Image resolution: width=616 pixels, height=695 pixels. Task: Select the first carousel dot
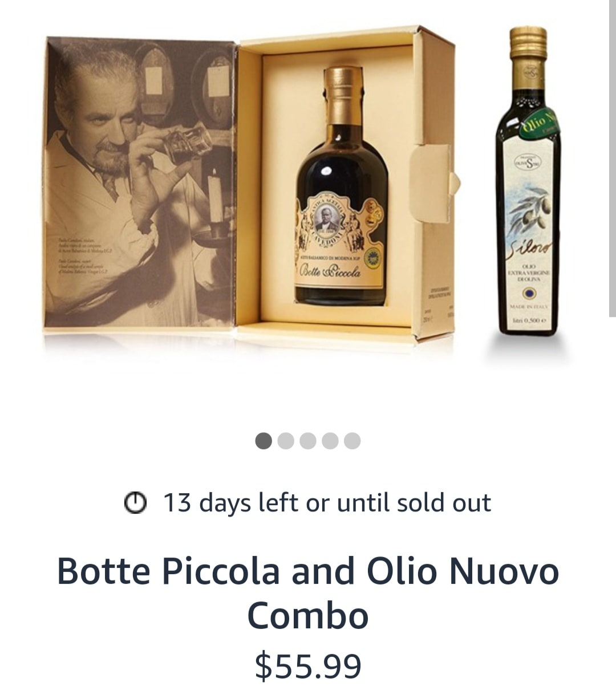(264, 441)
